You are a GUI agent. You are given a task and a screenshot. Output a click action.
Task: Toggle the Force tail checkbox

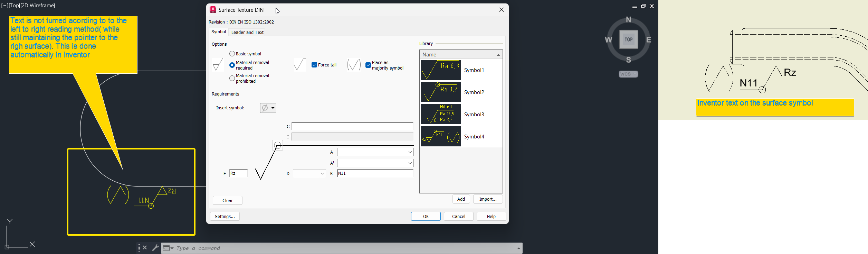[x=314, y=65]
